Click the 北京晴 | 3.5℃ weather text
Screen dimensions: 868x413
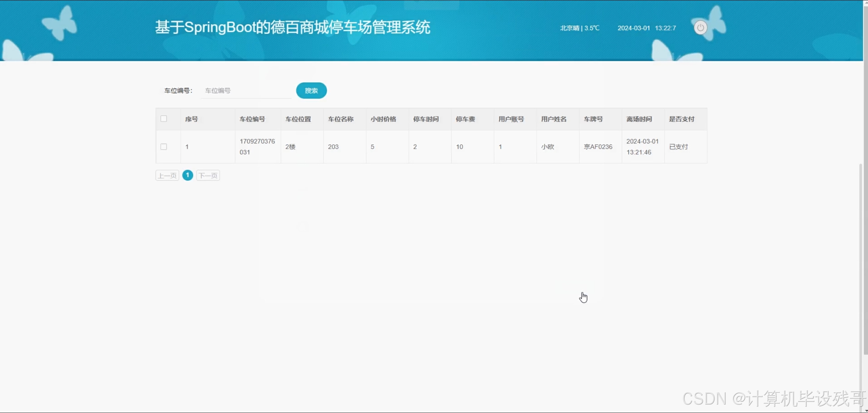580,28
